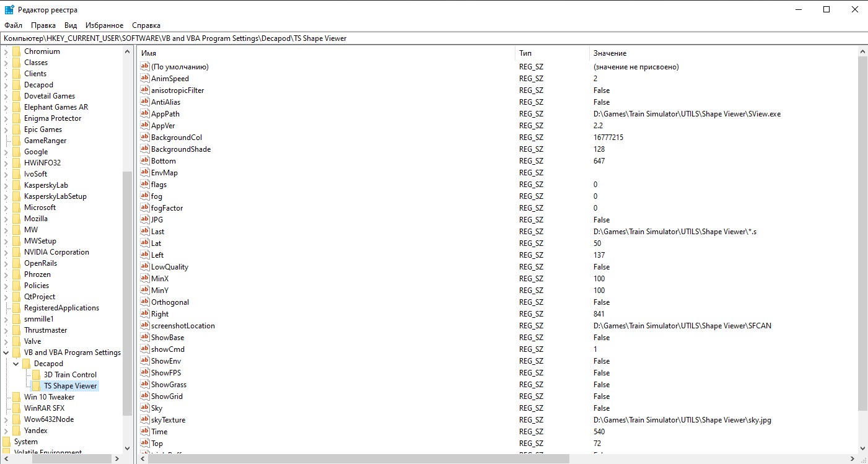Click the values pane vertical scrollbar thumb
Viewport: 868px width, 464px height.
tap(862, 234)
